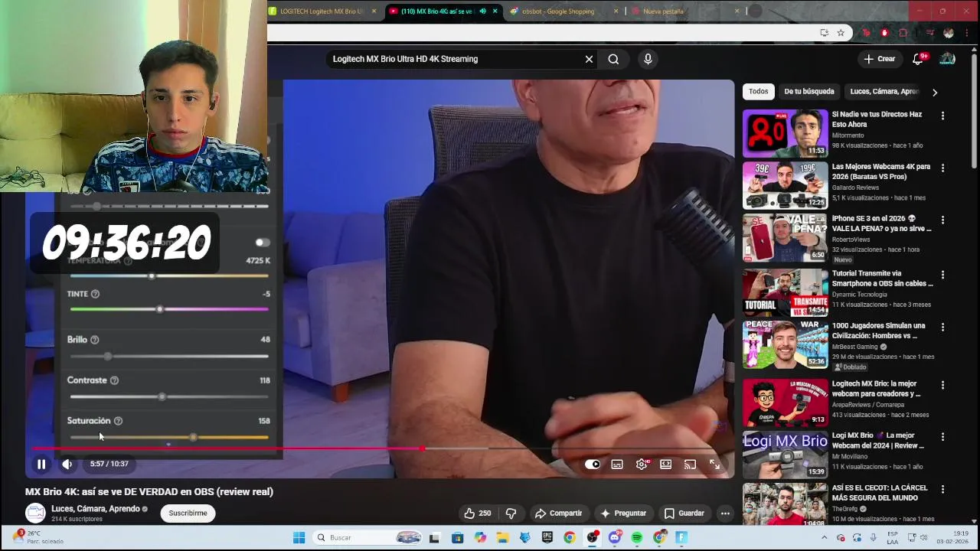Screen dimensions: 980x551
Task: Open File Explorer from the taskbar
Action: 502,538
